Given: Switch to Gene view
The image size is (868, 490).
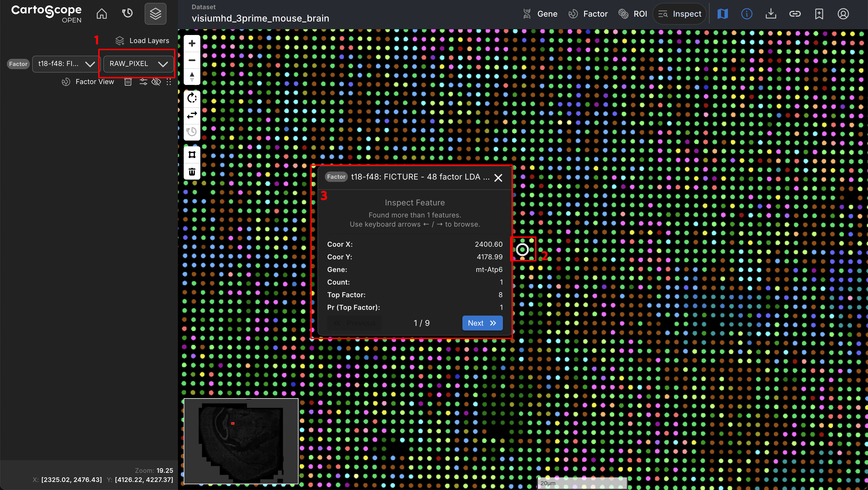Looking at the screenshot, I should point(539,14).
